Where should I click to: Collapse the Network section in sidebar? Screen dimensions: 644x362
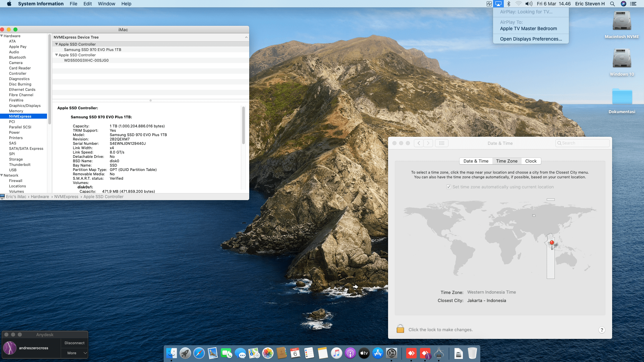[2, 175]
